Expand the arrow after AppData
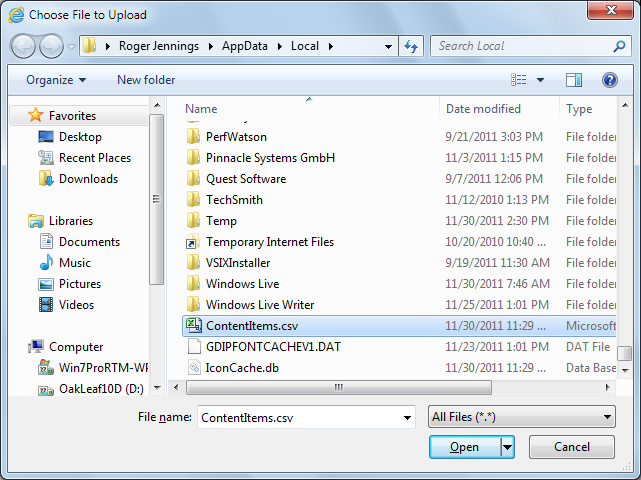 (280, 47)
